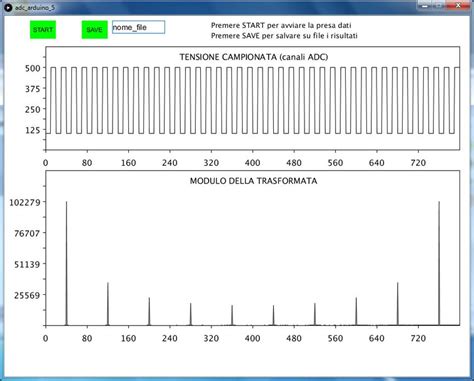Click the 720 tick on lower x-axis
The width and height of the screenshot is (474, 381).
418,338
